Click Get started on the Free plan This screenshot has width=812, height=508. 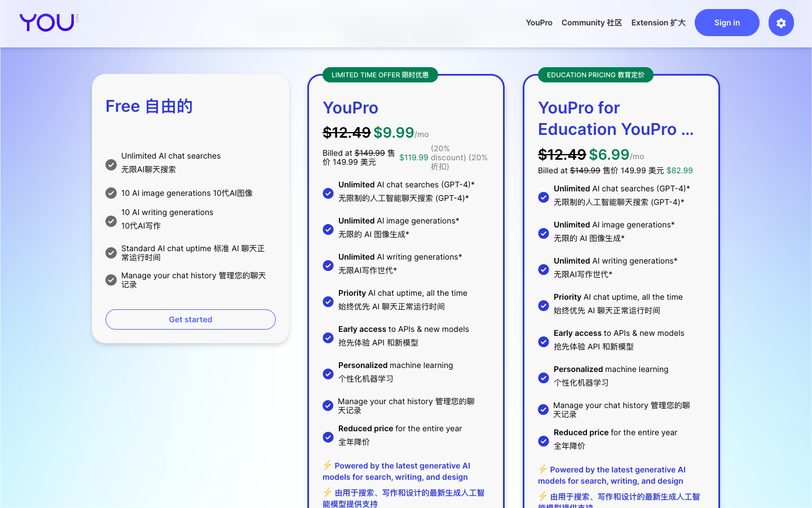click(191, 319)
